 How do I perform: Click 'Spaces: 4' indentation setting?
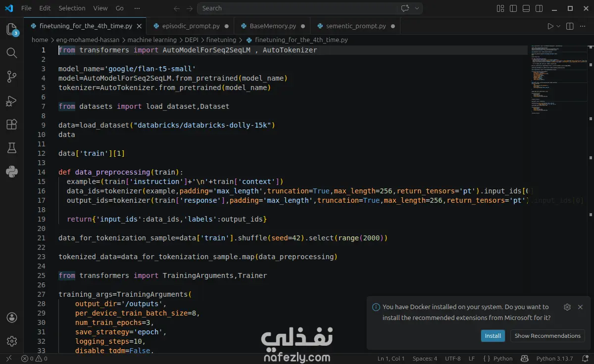tap(425, 359)
